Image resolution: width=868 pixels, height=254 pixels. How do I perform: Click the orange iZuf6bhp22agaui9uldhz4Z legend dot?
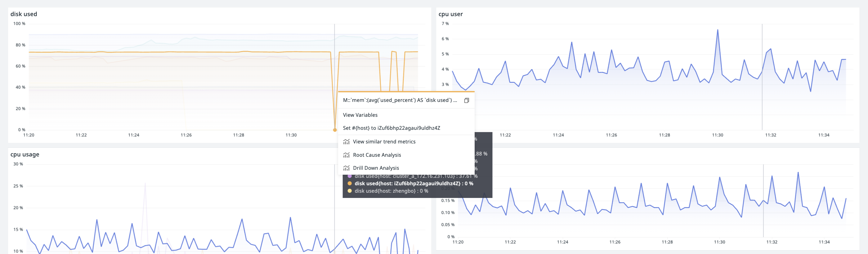coord(350,183)
